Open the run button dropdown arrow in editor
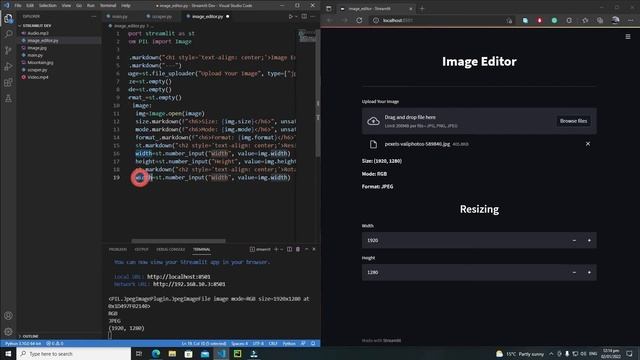The image size is (640, 360). (x=296, y=16)
